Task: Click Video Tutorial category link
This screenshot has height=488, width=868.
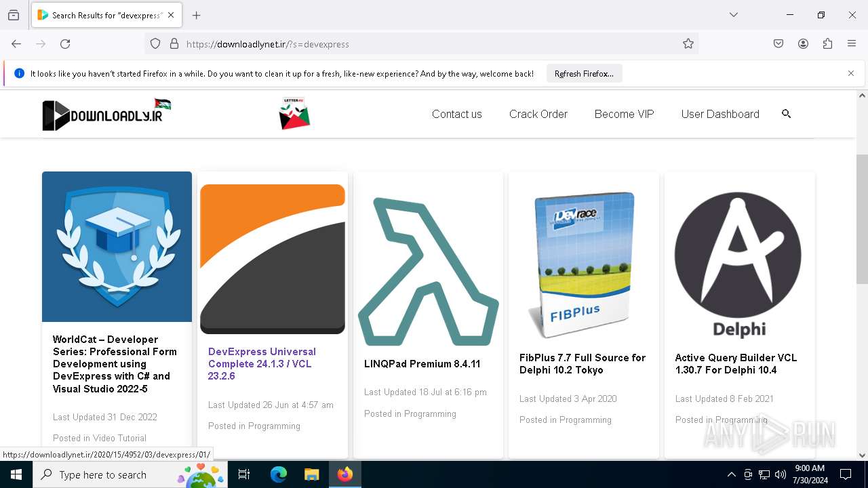Action: [x=119, y=438]
